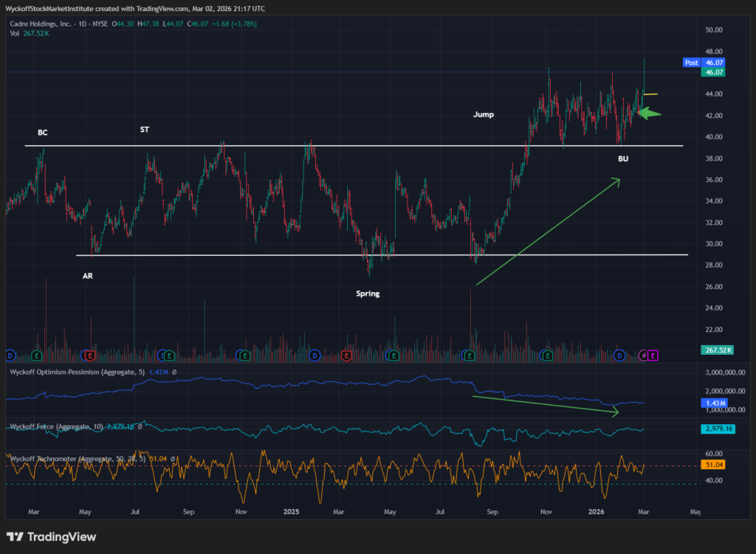Click the blue 1.43M axis value tag
This screenshot has width=756, height=554.
(714, 404)
